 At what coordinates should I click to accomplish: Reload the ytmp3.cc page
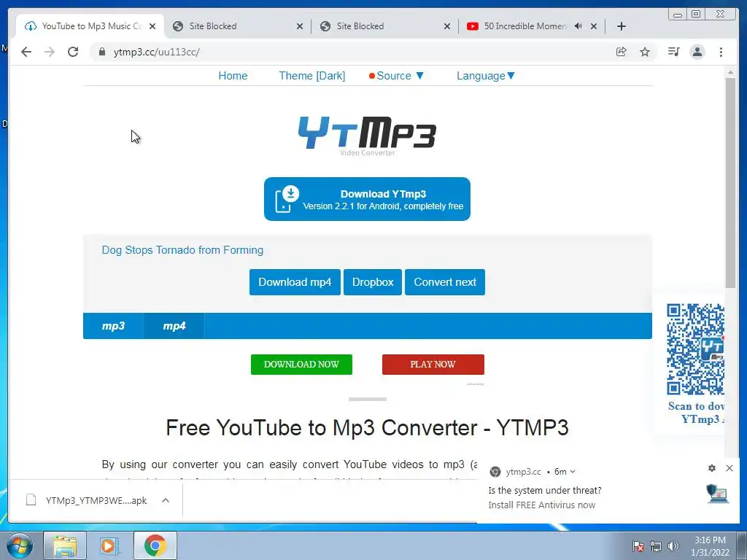click(x=73, y=52)
